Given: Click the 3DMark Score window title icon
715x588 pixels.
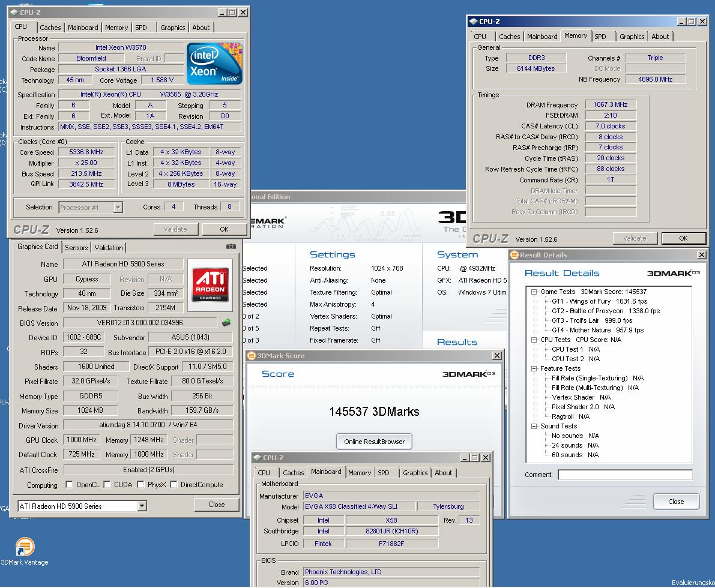Looking at the screenshot, I should coord(252,356).
